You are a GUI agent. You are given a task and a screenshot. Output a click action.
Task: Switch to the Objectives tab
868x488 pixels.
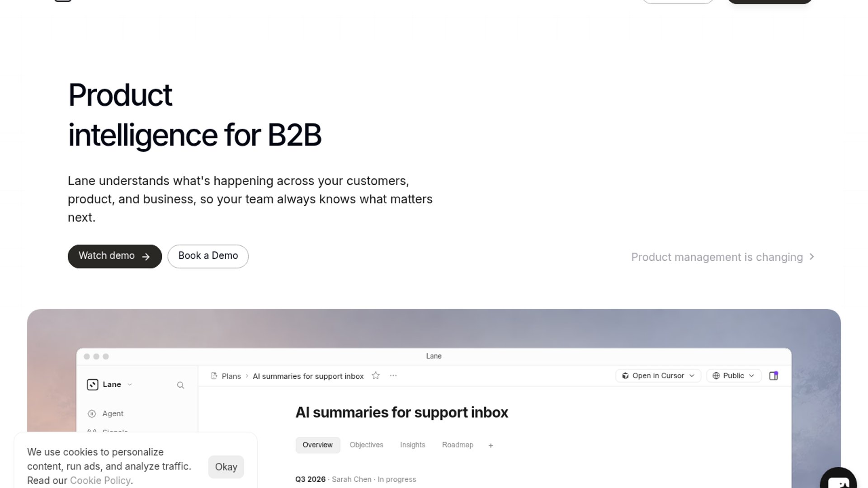(x=366, y=445)
